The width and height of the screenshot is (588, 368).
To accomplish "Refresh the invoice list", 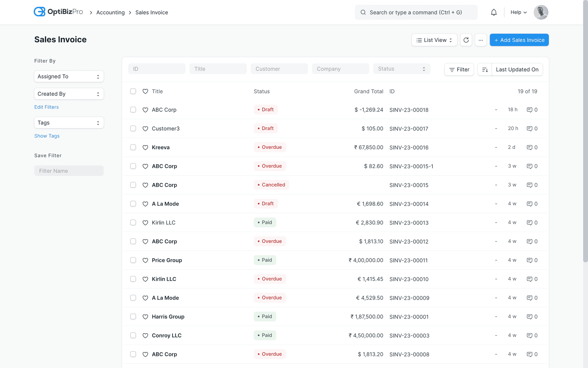I will point(466,40).
